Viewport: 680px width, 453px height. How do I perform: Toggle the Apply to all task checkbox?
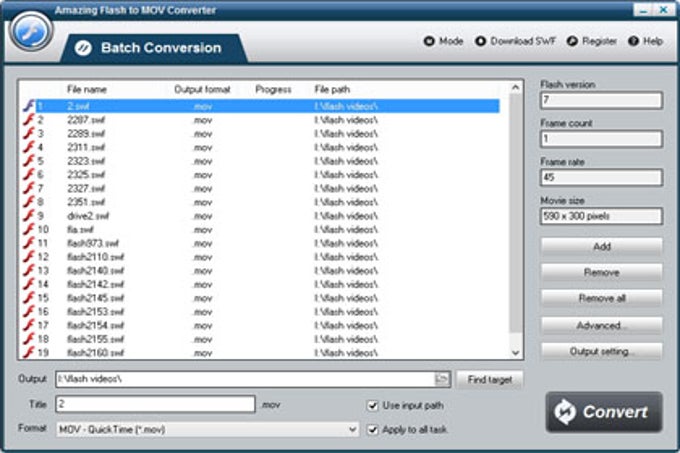[372, 430]
